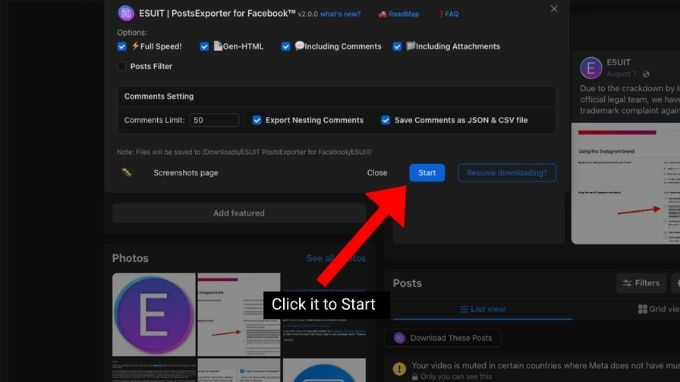Screen dimensions: 680x382
Task: Click the icon on Download These Posts
Action: point(399,338)
